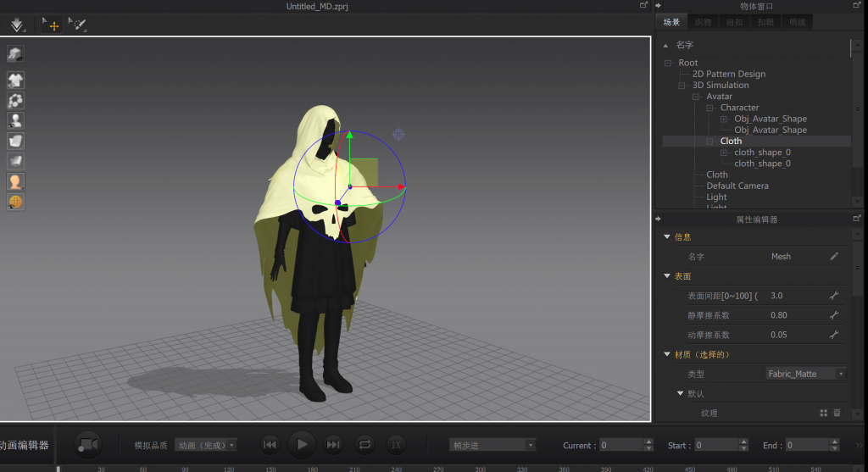Collapse the 3D Simulation node
The image size is (868, 472).
[682, 86]
